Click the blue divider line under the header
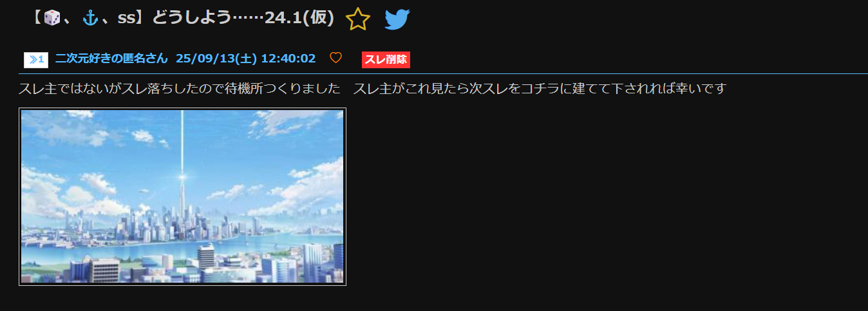 [x=434, y=74]
